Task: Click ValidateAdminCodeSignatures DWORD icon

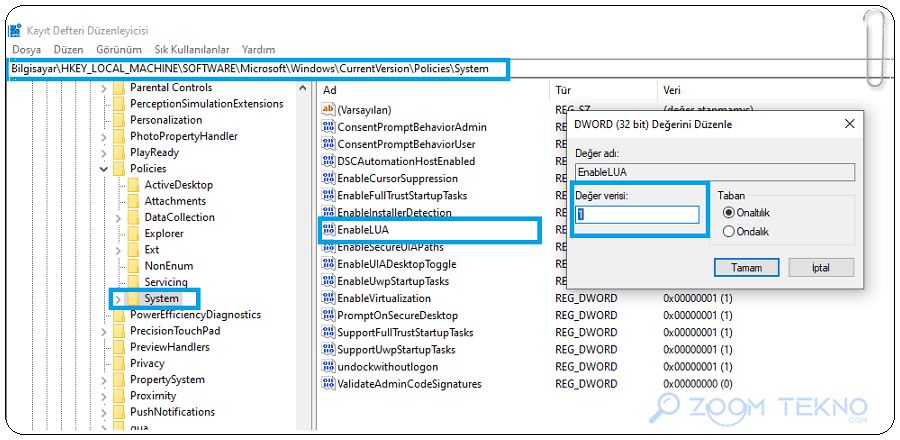Action: pyautogui.click(x=328, y=384)
